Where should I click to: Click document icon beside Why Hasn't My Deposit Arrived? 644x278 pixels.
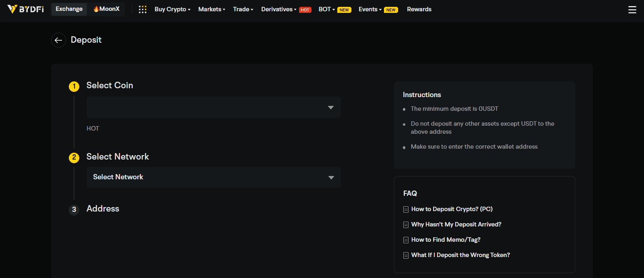tap(406, 225)
